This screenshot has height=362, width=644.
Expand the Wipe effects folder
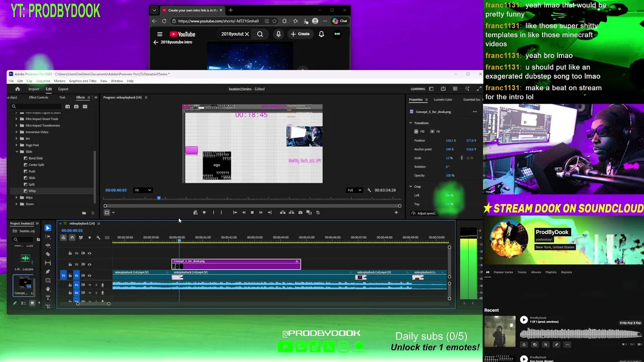click(x=17, y=198)
